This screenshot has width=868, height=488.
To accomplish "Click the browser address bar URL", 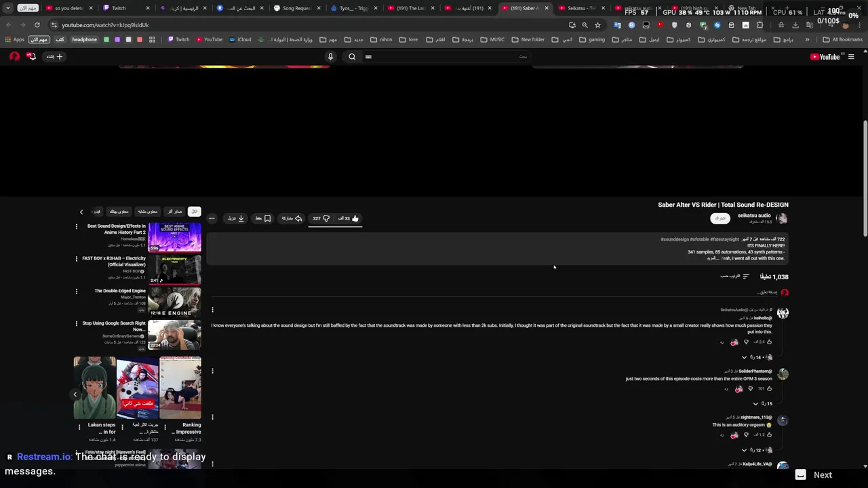I will pyautogui.click(x=105, y=25).
